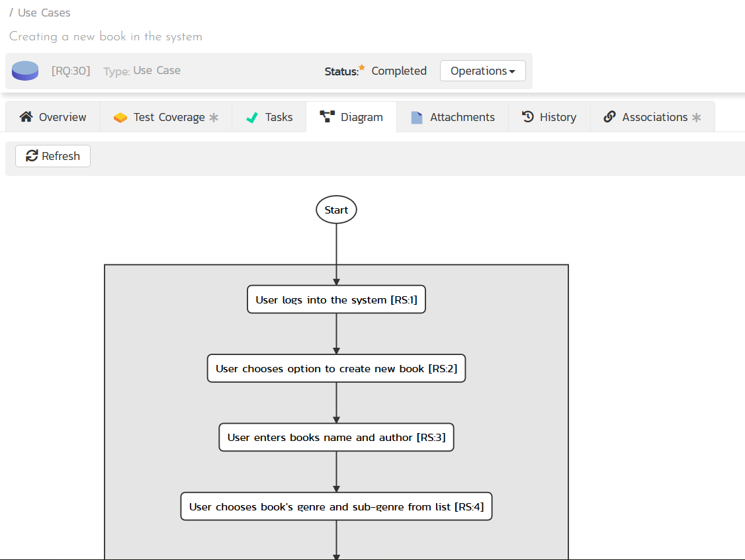Click the blue use case requirement icon

(x=25, y=71)
